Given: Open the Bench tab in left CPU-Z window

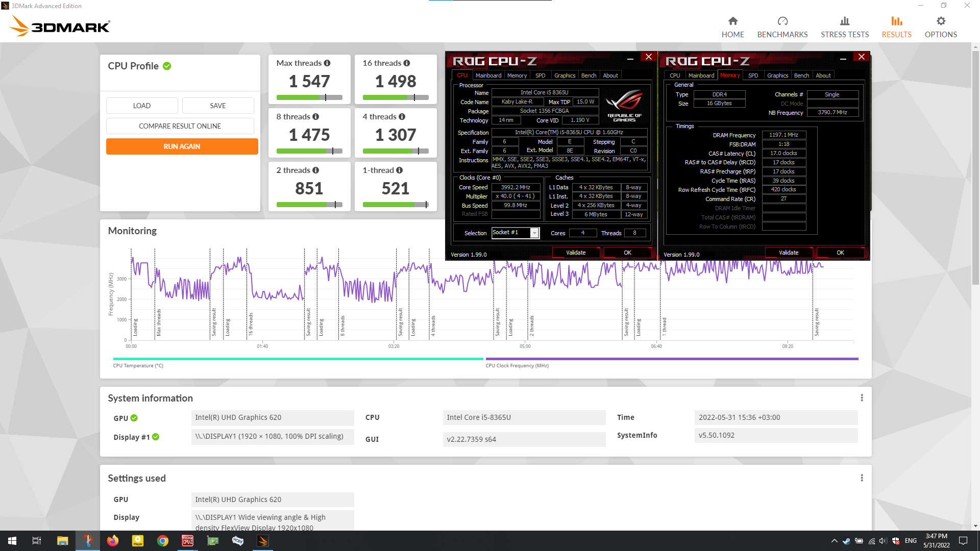Looking at the screenshot, I should [x=589, y=76].
